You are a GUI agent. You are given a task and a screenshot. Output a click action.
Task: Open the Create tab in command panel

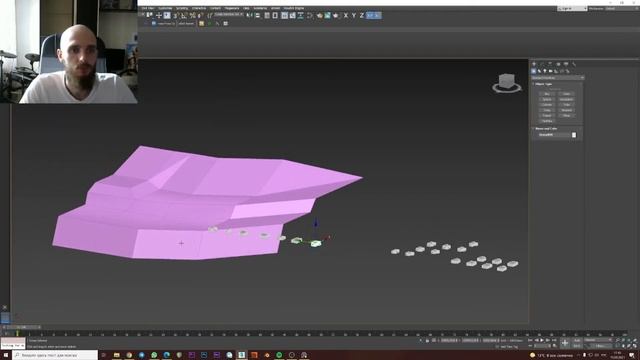tap(534, 64)
